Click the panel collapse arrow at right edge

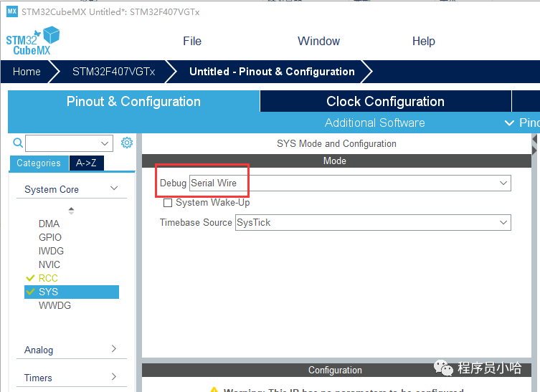pos(534,146)
